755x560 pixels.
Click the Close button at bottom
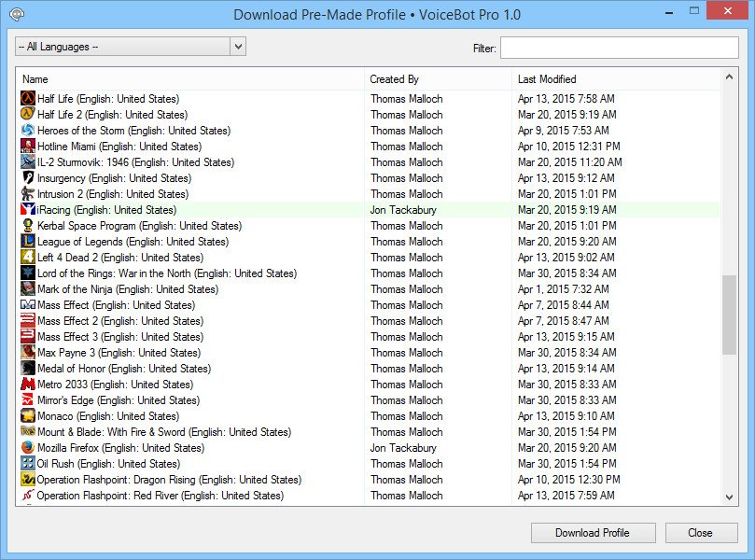click(701, 533)
